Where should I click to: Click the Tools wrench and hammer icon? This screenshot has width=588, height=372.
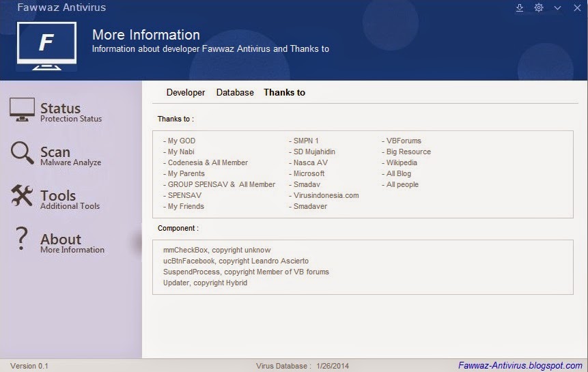pyautogui.click(x=22, y=197)
